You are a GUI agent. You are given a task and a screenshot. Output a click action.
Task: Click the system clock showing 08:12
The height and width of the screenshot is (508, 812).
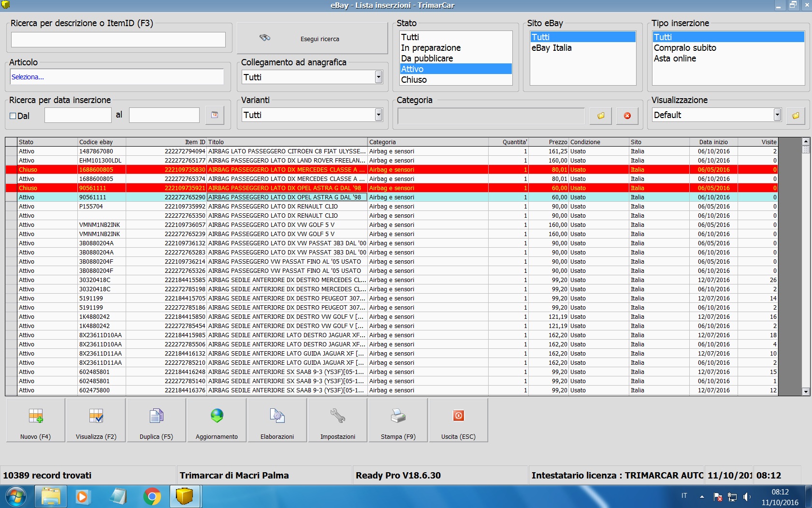click(780, 492)
